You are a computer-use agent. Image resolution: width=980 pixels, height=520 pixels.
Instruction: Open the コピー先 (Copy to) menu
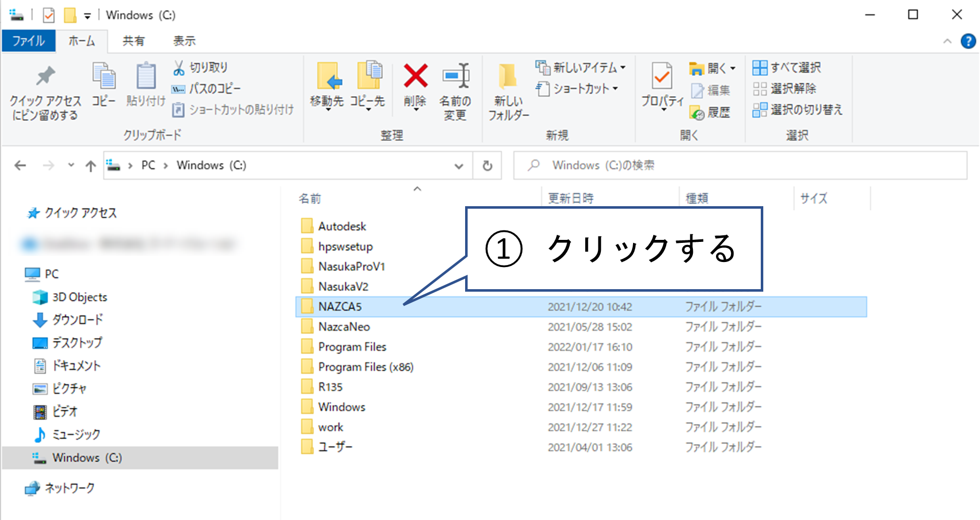pos(368,86)
